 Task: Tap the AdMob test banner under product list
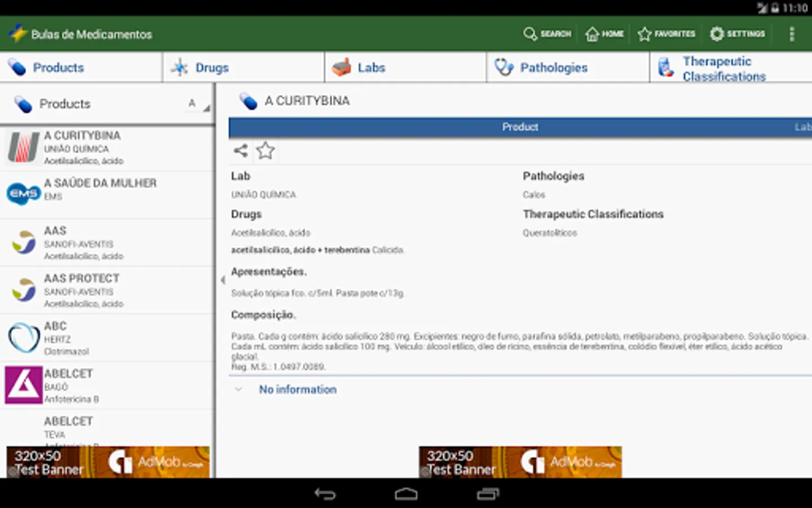[x=108, y=462]
